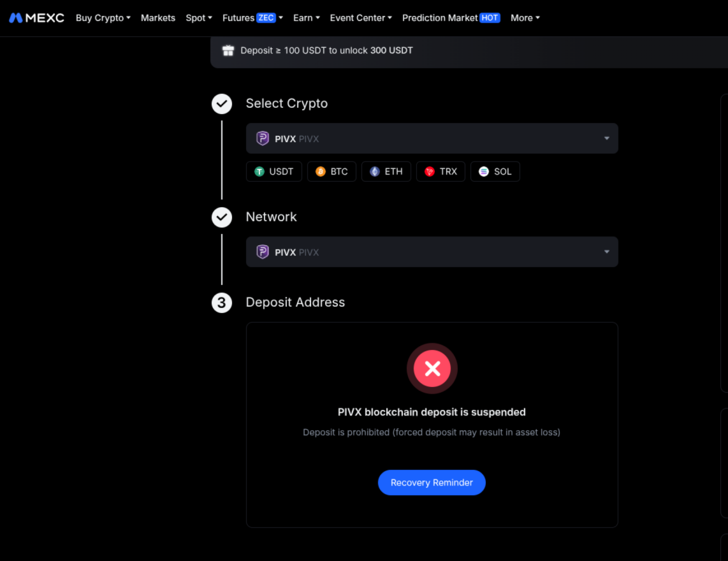This screenshot has height=561, width=728.
Task: Click the Network step checkmark
Action: click(222, 217)
